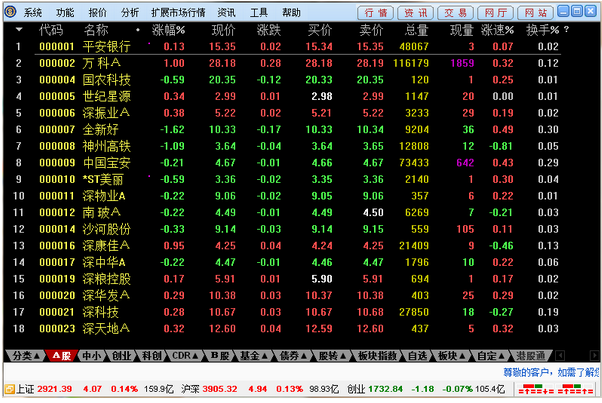Switch to the 创业 tab

point(121,356)
